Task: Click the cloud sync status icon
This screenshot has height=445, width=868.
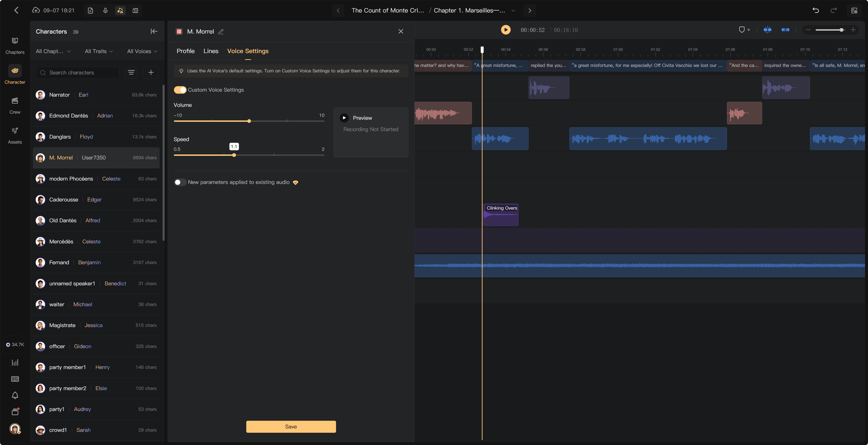Action: 36,10
